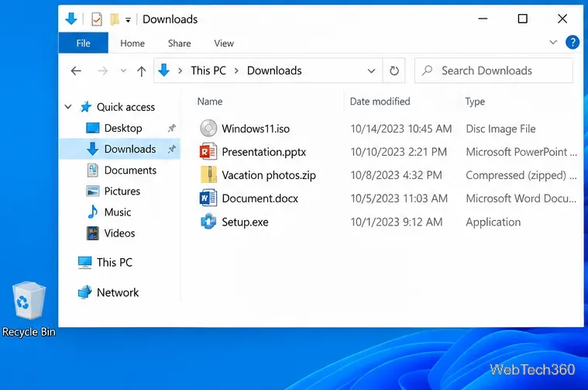
Task: Click the date 10/14/2023 10:45 AM
Action: coord(401,129)
